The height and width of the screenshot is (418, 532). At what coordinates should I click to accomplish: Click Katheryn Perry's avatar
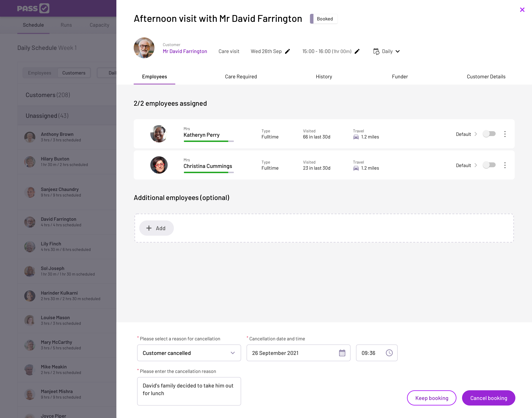click(159, 134)
